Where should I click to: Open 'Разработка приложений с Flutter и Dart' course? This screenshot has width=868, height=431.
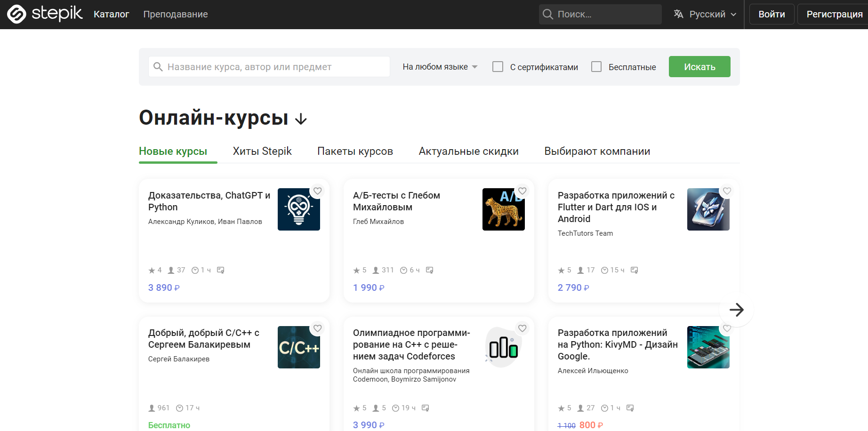616,207
